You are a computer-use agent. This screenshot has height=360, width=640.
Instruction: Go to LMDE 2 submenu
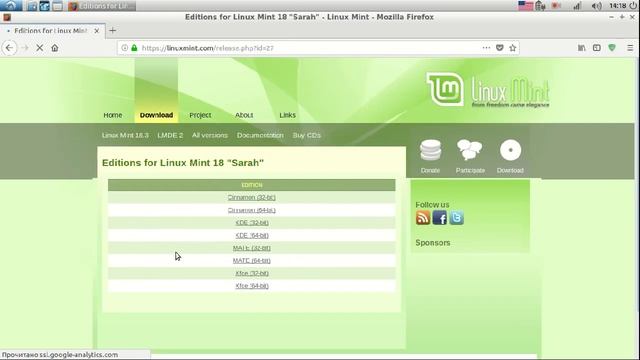coord(170,135)
